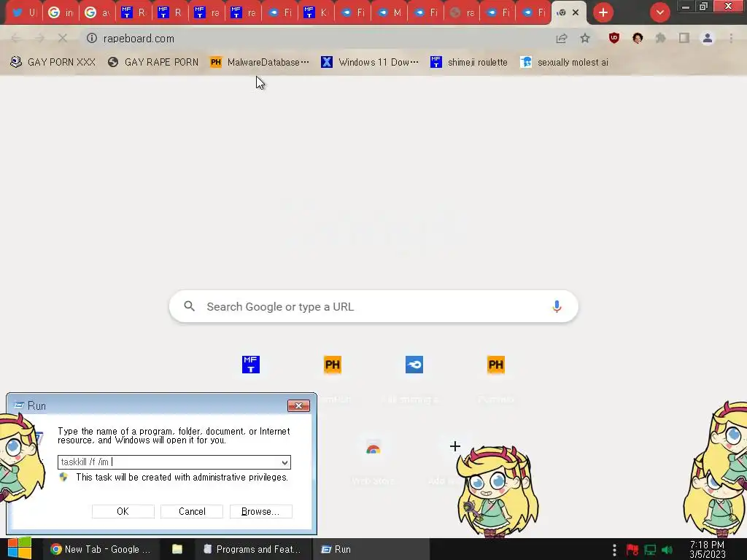
Task: Add a shortcut with the plus tile
Action: (455, 446)
